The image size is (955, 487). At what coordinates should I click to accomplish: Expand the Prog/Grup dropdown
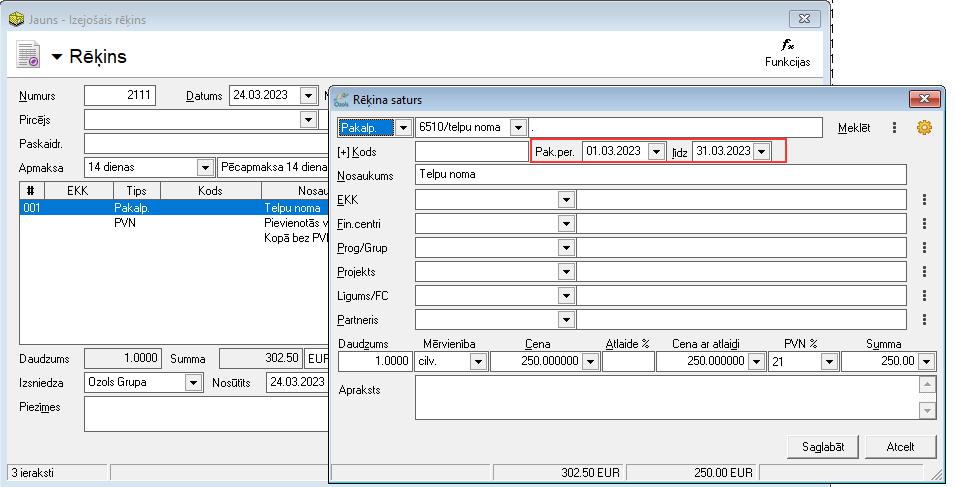[x=566, y=248]
